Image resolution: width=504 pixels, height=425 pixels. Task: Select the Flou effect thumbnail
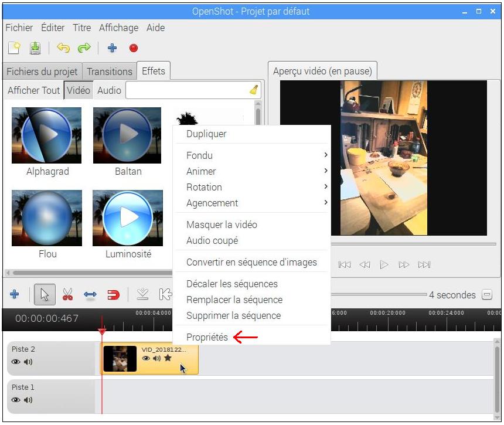click(x=47, y=218)
